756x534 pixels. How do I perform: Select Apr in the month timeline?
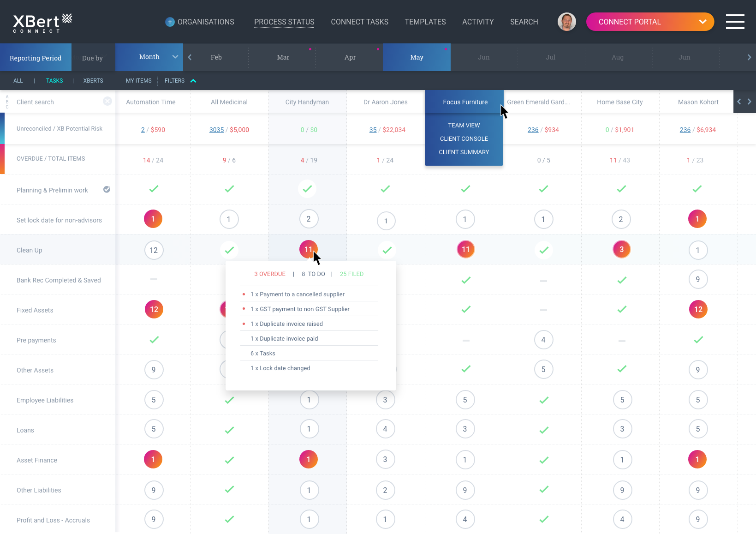[x=350, y=57]
